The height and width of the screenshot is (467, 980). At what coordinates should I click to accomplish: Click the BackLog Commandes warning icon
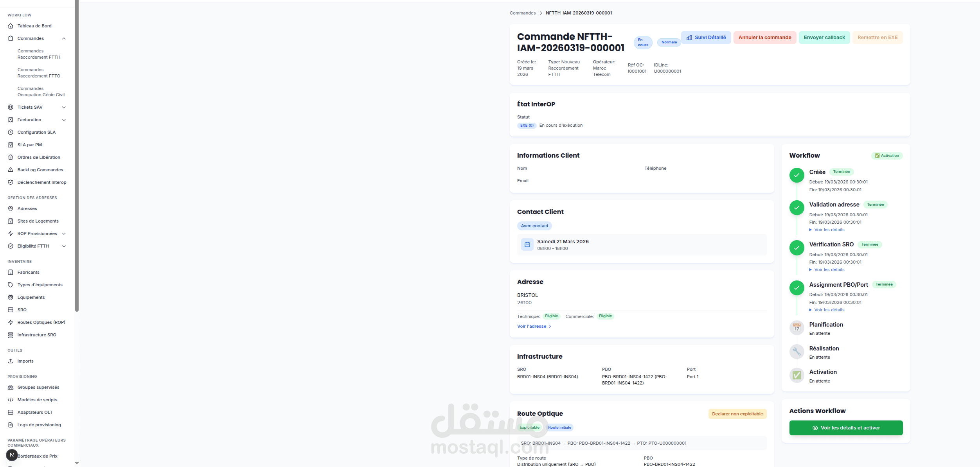[11, 170]
